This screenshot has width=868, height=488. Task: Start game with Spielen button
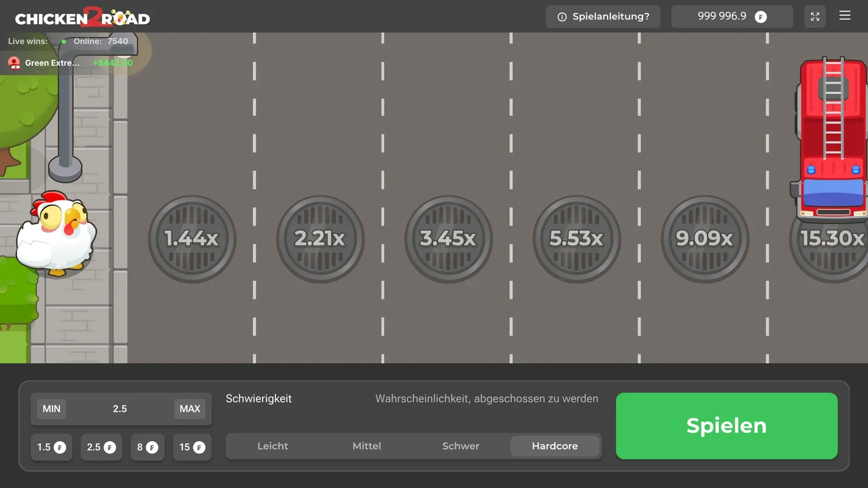pyautogui.click(x=726, y=426)
